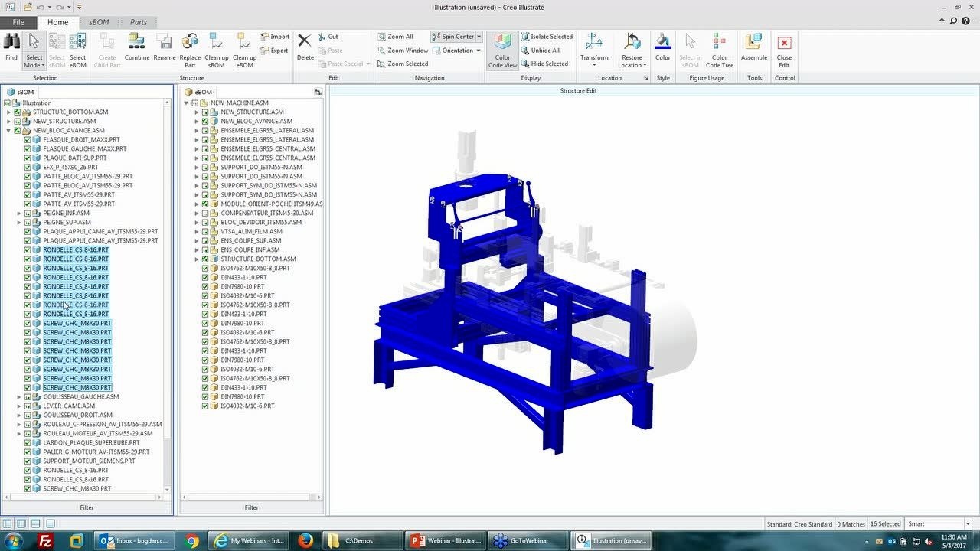Screen dimensions: 980x551
Task: Select the Combine tool in ribbon
Action: click(x=137, y=44)
